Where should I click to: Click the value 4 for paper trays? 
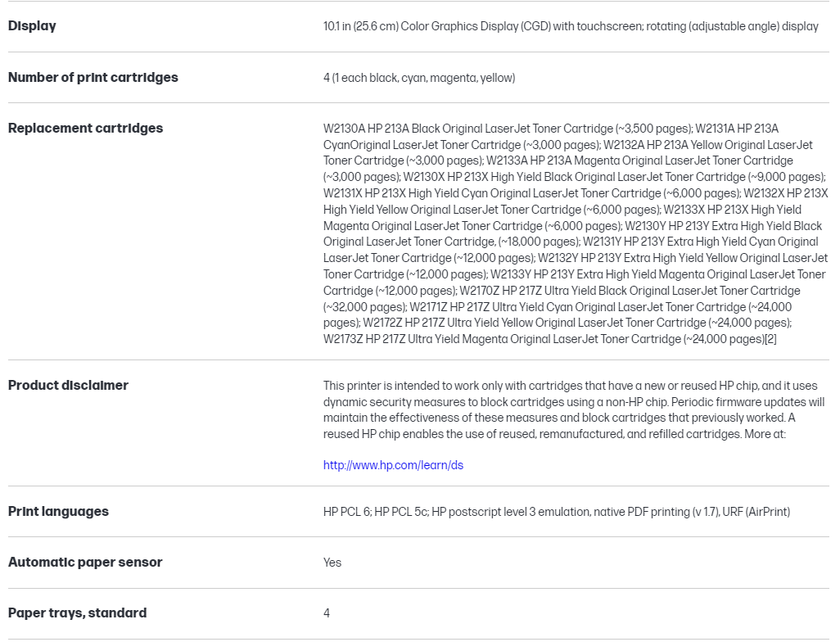pos(327,613)
